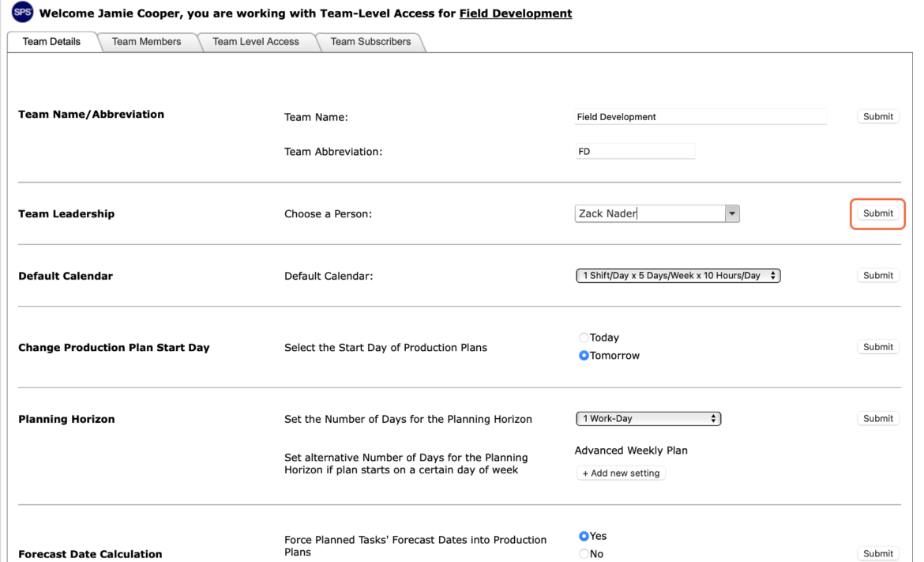
Task: Choose No for Forecast Date Calculation
Action: (584, 554)
